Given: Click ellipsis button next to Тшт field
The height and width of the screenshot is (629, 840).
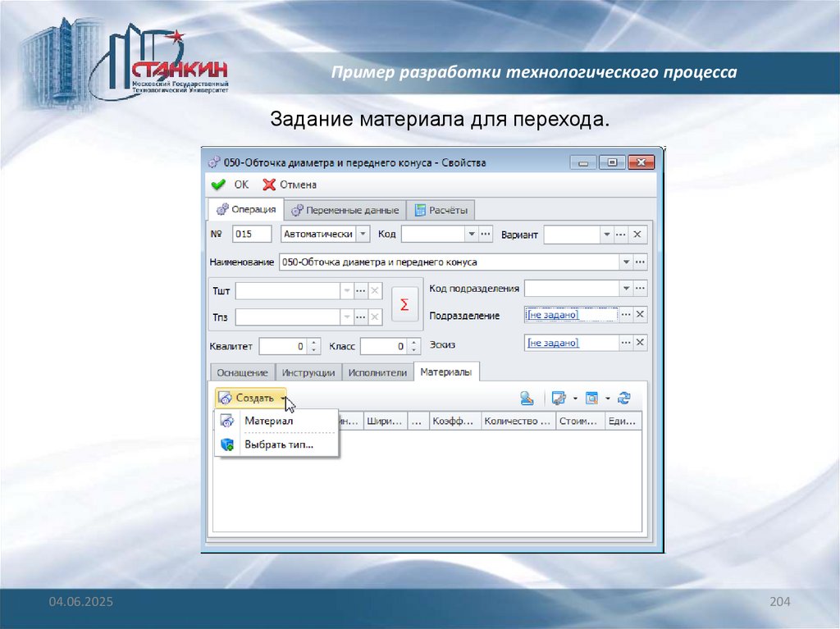Looking at the screenshot, I should coord(361,291).
